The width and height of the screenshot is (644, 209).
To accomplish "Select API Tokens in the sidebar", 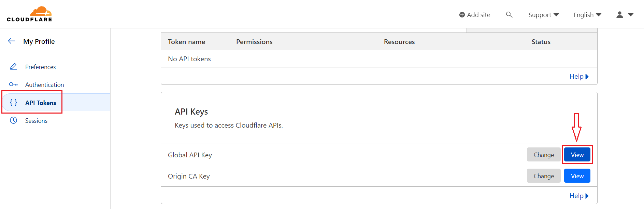I will coord(41,103).
